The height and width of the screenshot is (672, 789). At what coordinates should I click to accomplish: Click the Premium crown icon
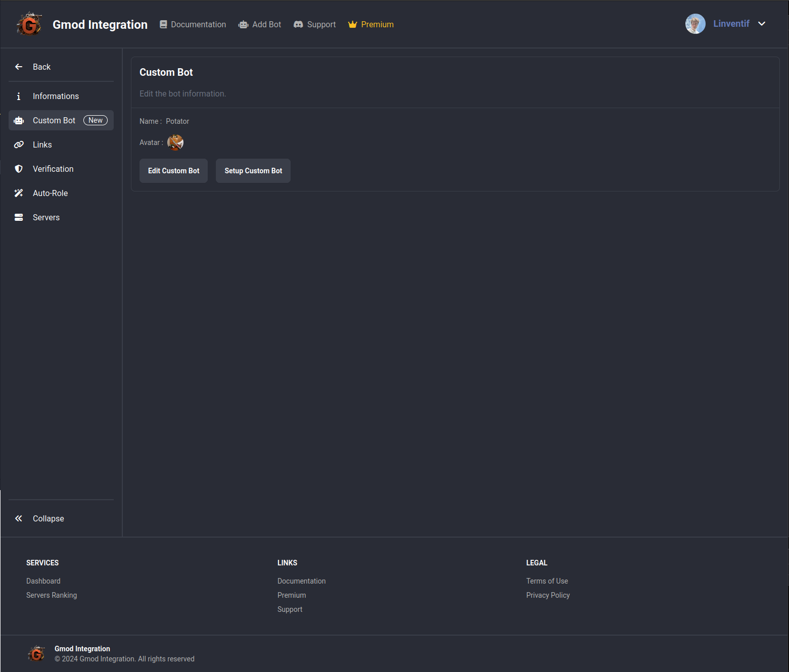pyautogui.click(x=352, y=24)
